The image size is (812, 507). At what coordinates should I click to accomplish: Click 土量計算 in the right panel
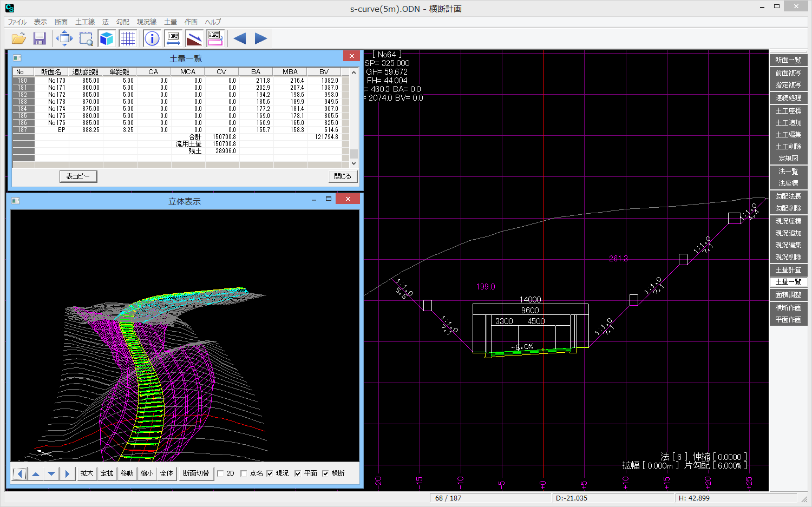click(x=788, y=270)
